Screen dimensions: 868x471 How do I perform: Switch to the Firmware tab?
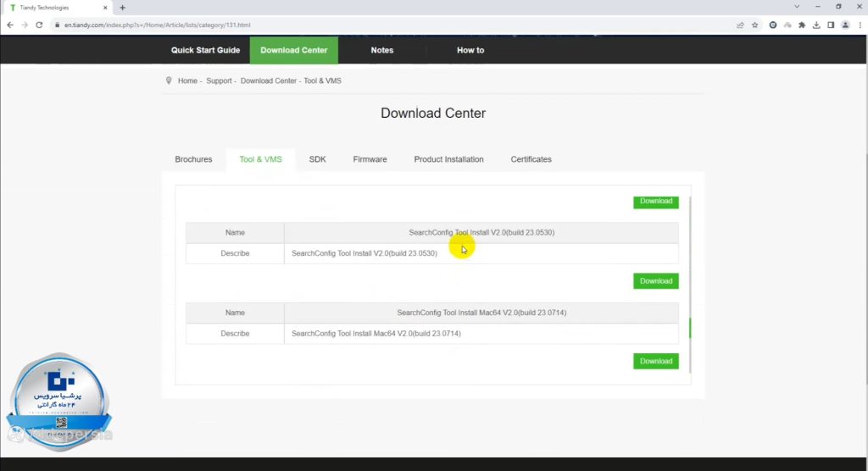tap(370, 159)
